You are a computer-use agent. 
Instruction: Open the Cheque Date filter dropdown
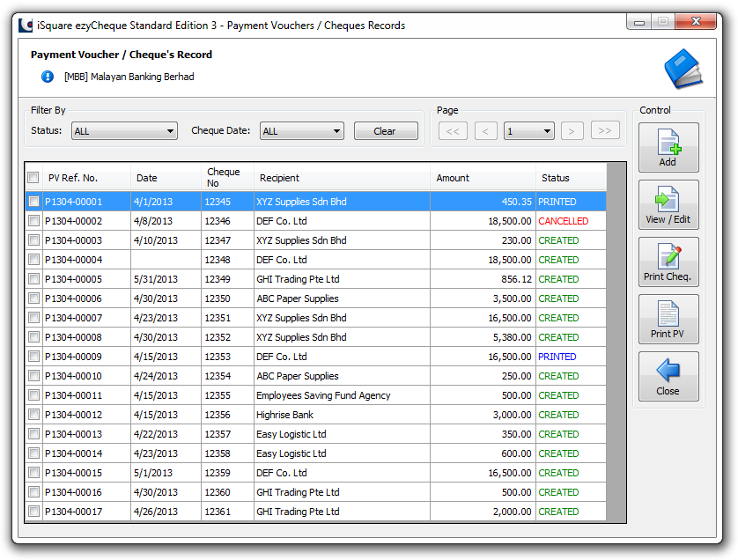point(302,131)
